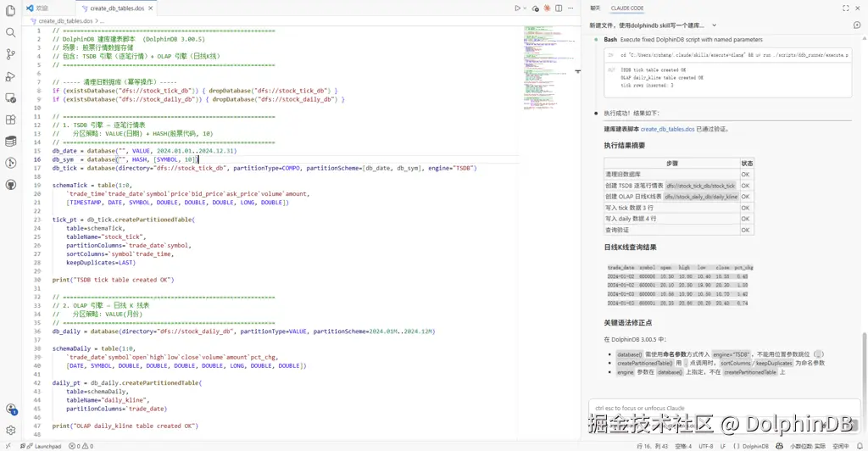The image size is (868, 451).
Task: Focus the Claude prompt input field
Action: click(725, 409)
